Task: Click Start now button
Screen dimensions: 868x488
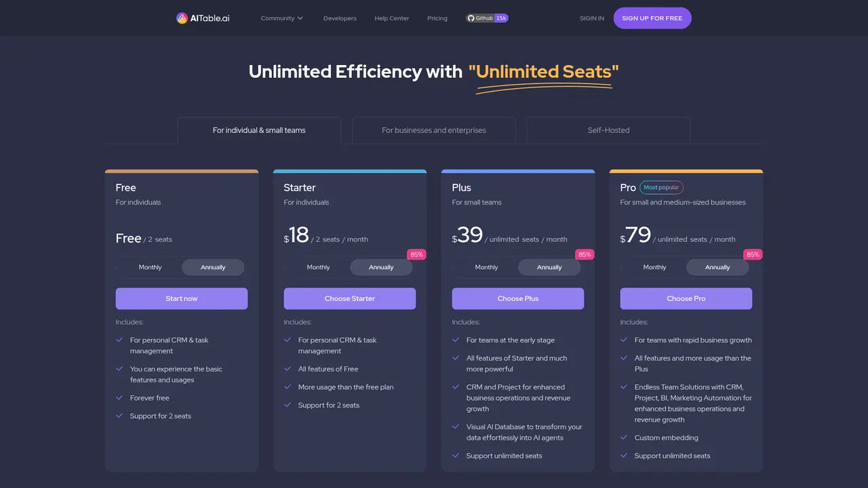Action: (x=182, y=298)
